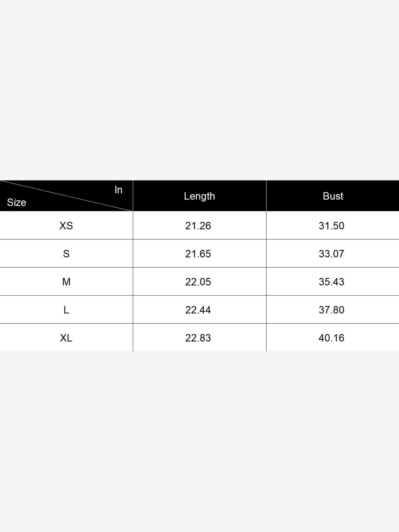Select the M size row label
The height and width of the screenshot is (532, 399).
click(66, 282)
